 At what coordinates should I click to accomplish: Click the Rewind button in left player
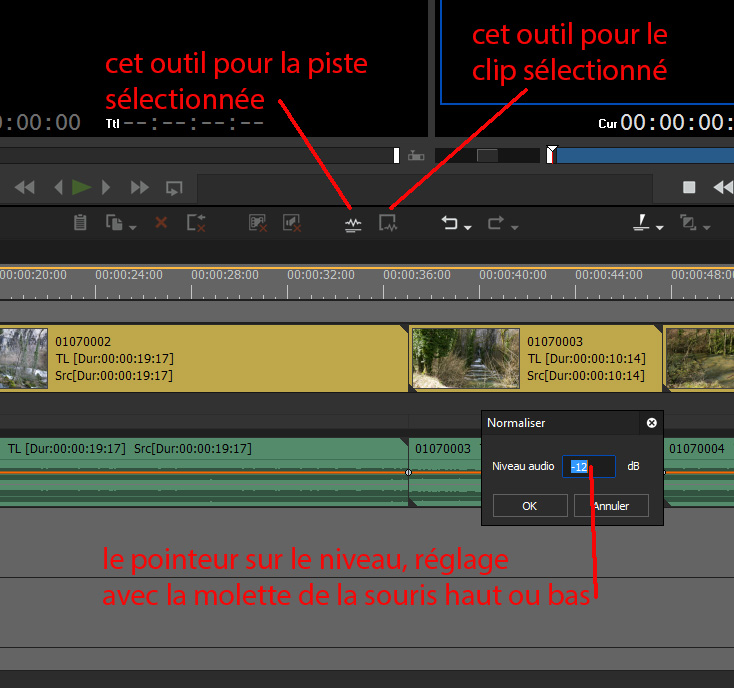point(25,188)
